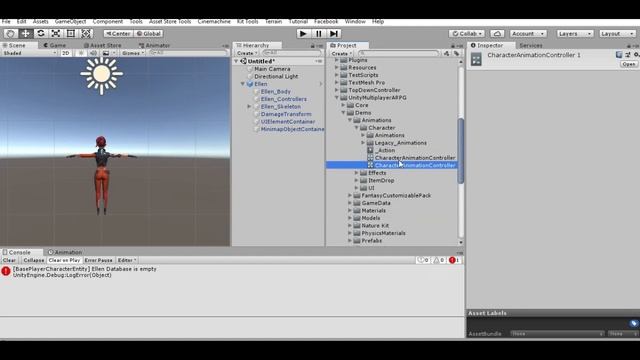
Task: Click the asset labels tag icon
Action: pos(633,323)
